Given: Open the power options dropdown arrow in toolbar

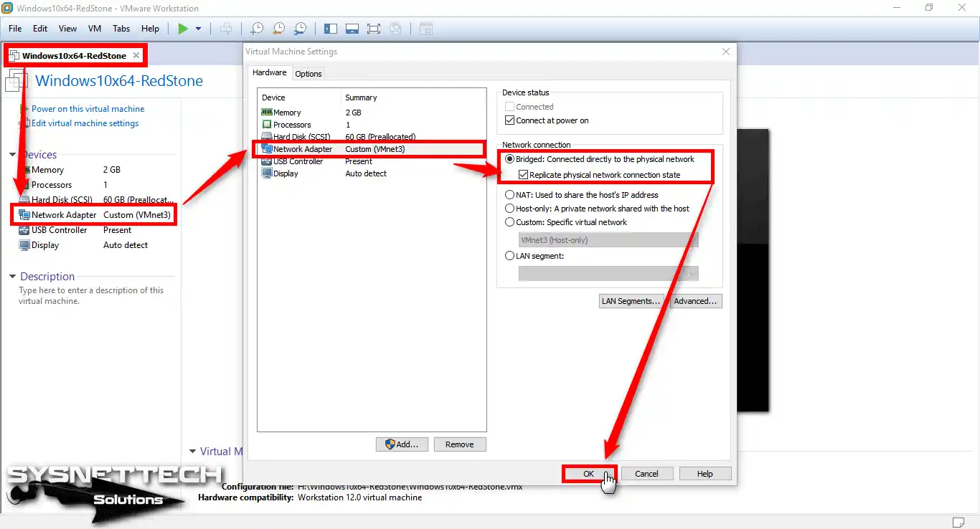Looking at the screenshot, I should [x=199, y=29].
